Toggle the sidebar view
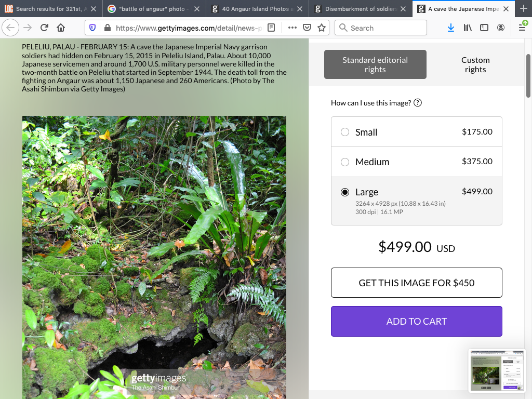 pyautogui.click(x=484, y=28)
